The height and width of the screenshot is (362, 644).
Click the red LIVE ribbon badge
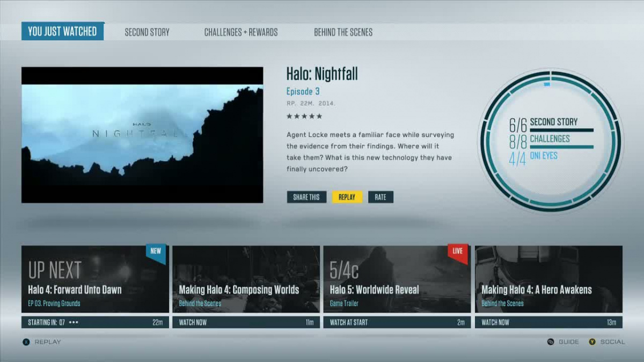[x=457, y=254]
